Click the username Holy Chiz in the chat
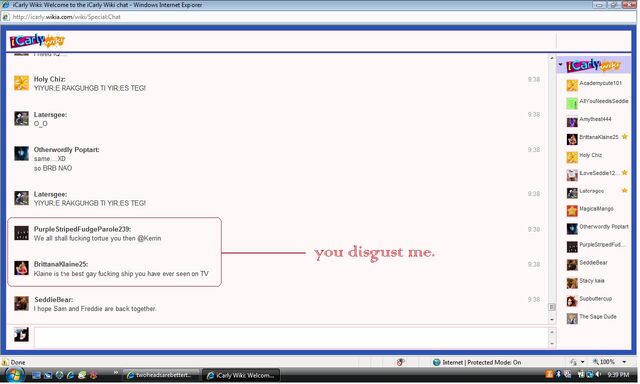Viewport: 640px width, 384px height. (49, 79)
